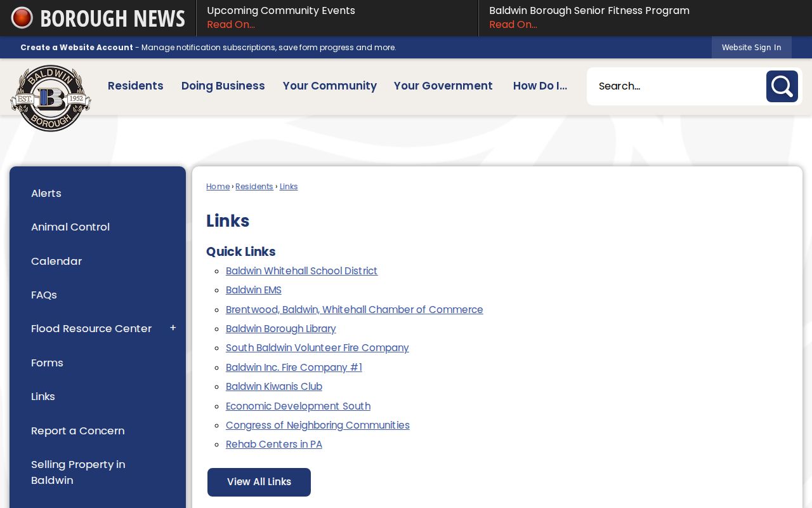Click the Baldwin Borough logo
This screenshot has height=508, width=812.
[51, 98]
